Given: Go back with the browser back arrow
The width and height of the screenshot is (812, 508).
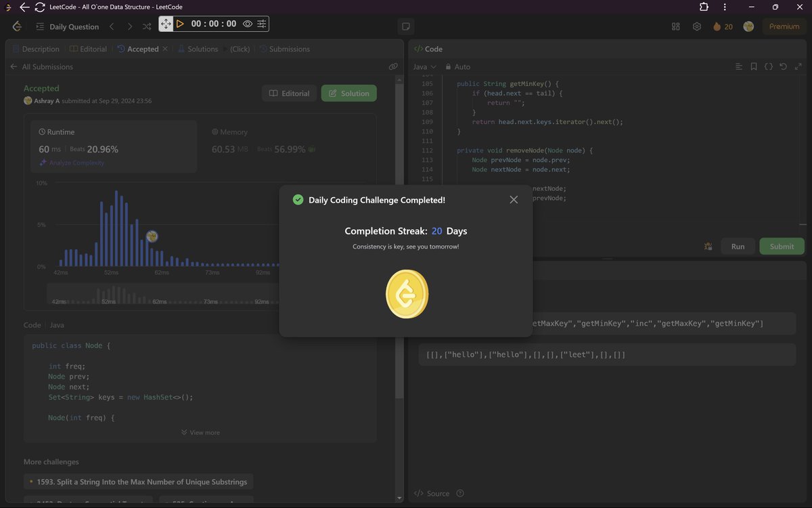Looking at the screenshot, I should pyautogui.click(x=24, y=7).
